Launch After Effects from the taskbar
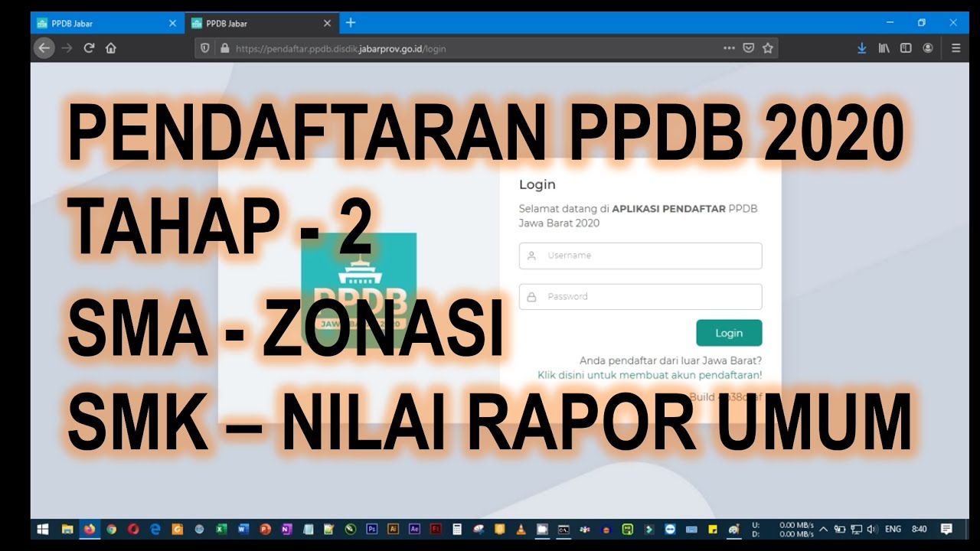Image resolution: width=980 pixels, height=551 pixels. click(x=415, y=529)
